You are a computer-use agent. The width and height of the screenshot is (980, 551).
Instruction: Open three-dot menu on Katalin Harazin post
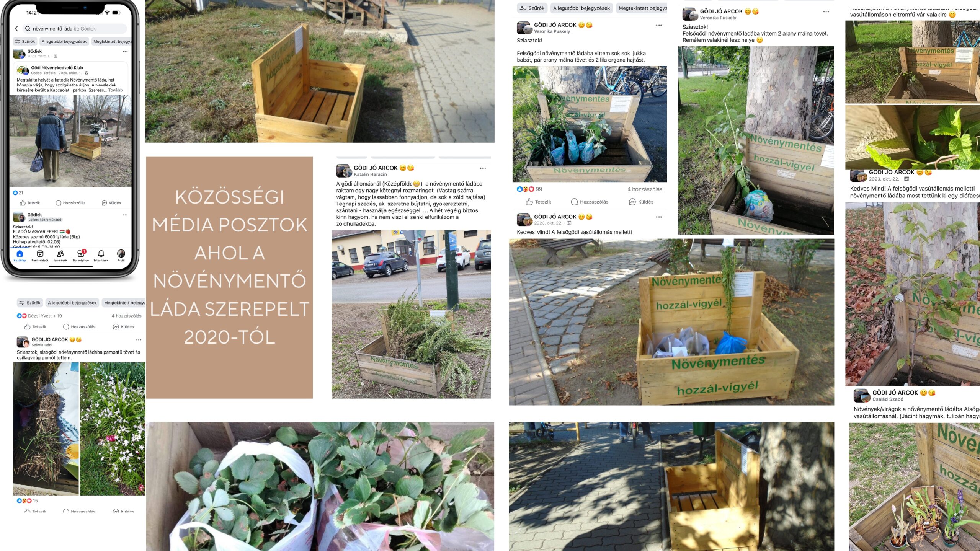click(483, 168)
